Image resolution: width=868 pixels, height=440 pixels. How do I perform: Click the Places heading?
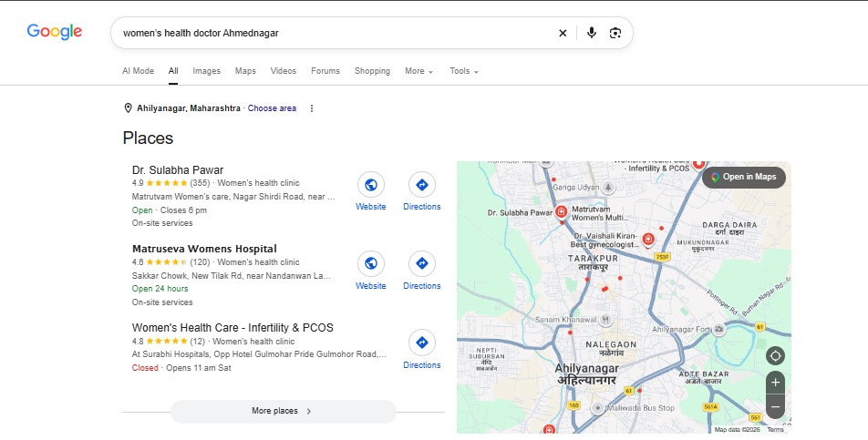click(x=148, y=138)
